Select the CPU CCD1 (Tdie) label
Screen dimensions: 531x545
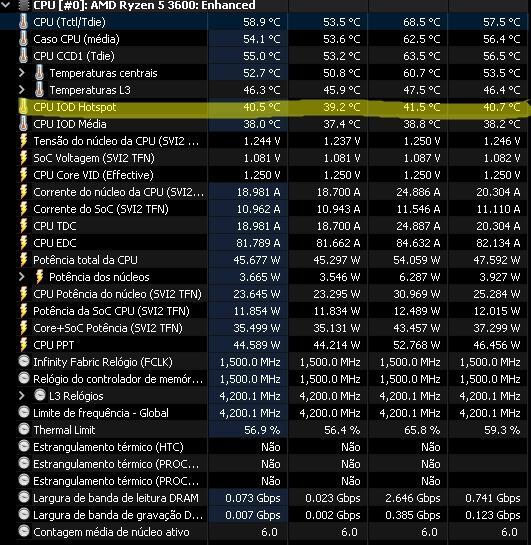tap(74, 56)
